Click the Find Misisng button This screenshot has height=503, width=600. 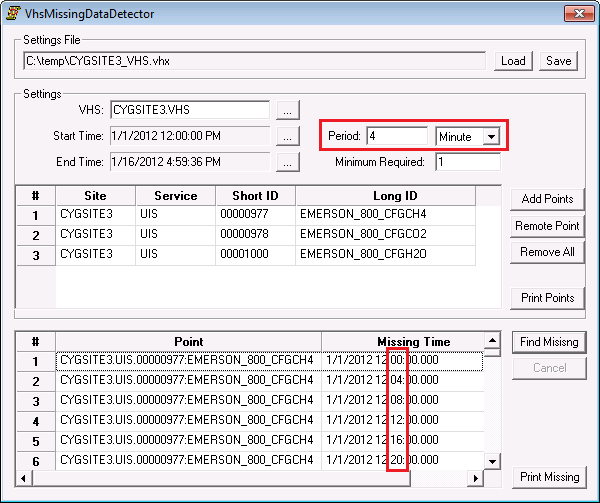click(549, 342)
